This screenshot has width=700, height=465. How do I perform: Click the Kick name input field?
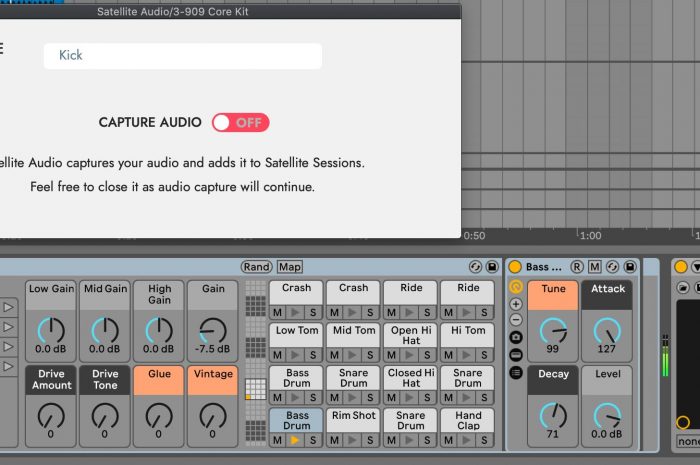(x=183, y=56)
